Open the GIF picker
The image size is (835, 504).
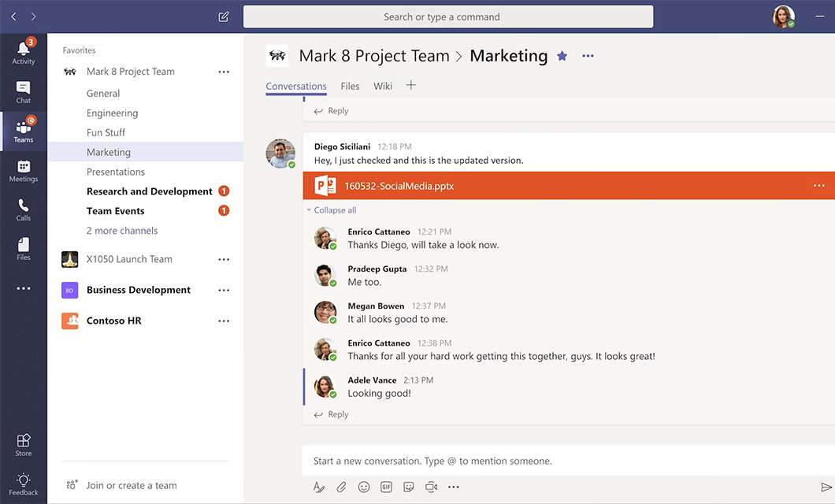(386, 487)
